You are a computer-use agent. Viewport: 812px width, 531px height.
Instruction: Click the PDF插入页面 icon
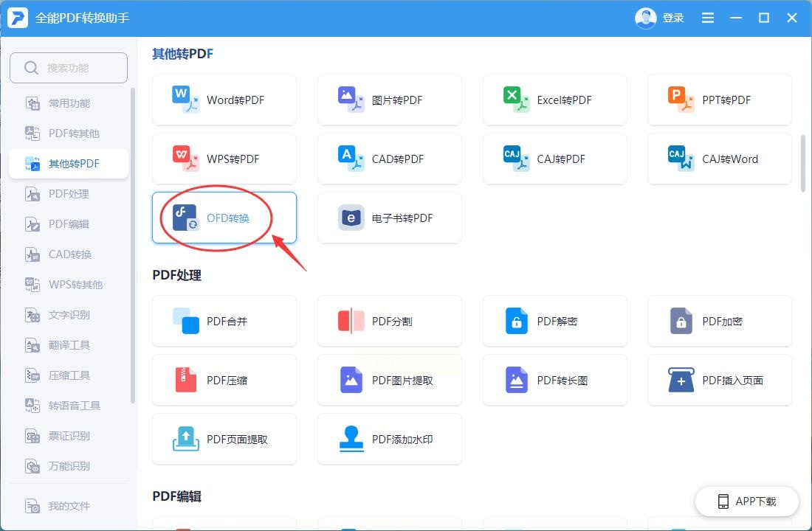pyautogui.click(x=681, y=380)
